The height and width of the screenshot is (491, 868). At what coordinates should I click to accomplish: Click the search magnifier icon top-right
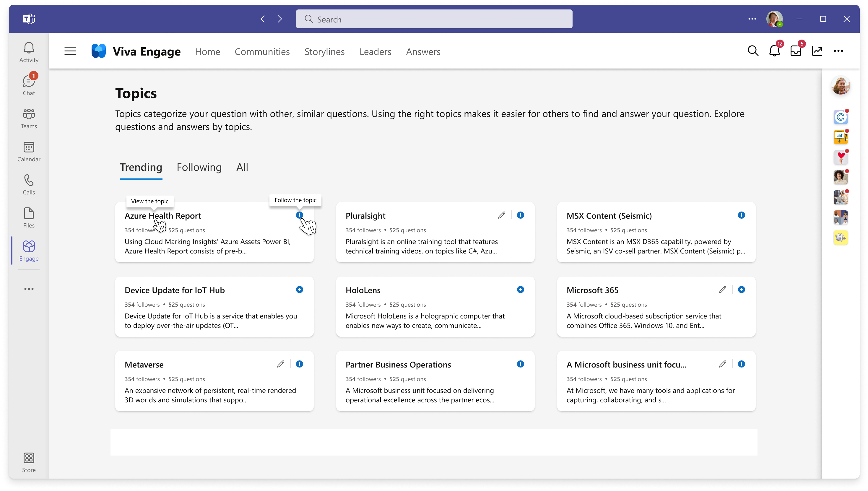(x=753, y=51)
